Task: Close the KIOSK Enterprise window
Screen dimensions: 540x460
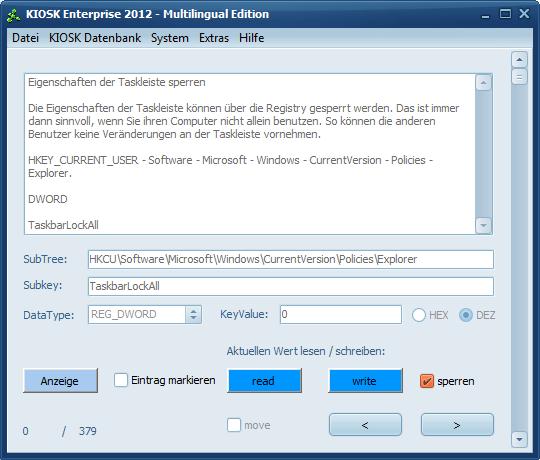Action: [525, 14]
